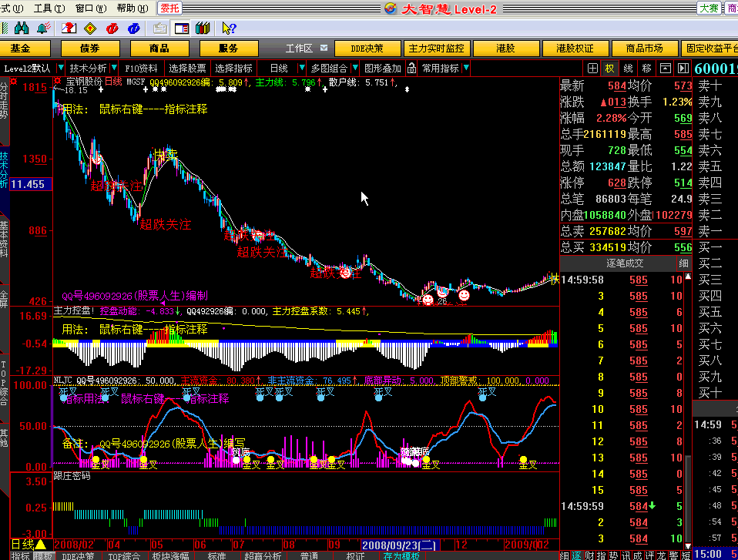Select the 标准 bottom tab
The image size is (738, 560).
[x=216, y=556]
